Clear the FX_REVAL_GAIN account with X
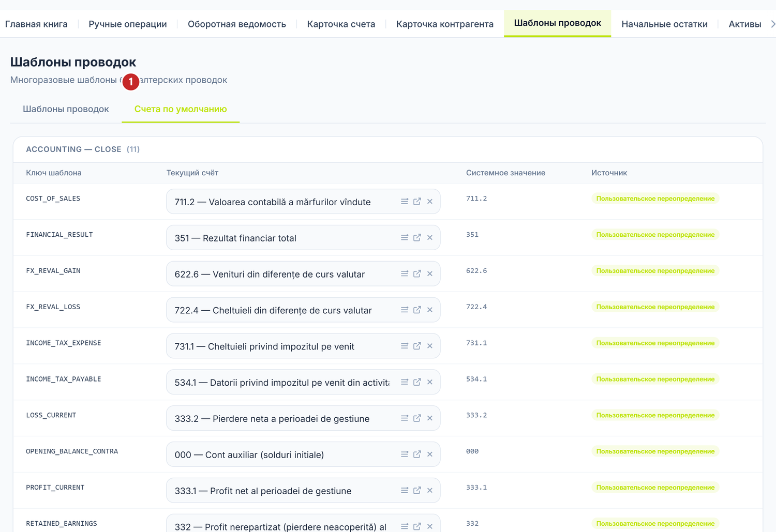This screenshot has width=776, height=532. 430,274
